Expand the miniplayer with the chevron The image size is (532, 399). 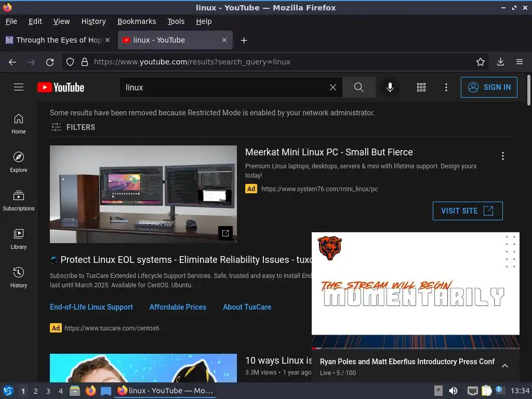coord(505,366)
